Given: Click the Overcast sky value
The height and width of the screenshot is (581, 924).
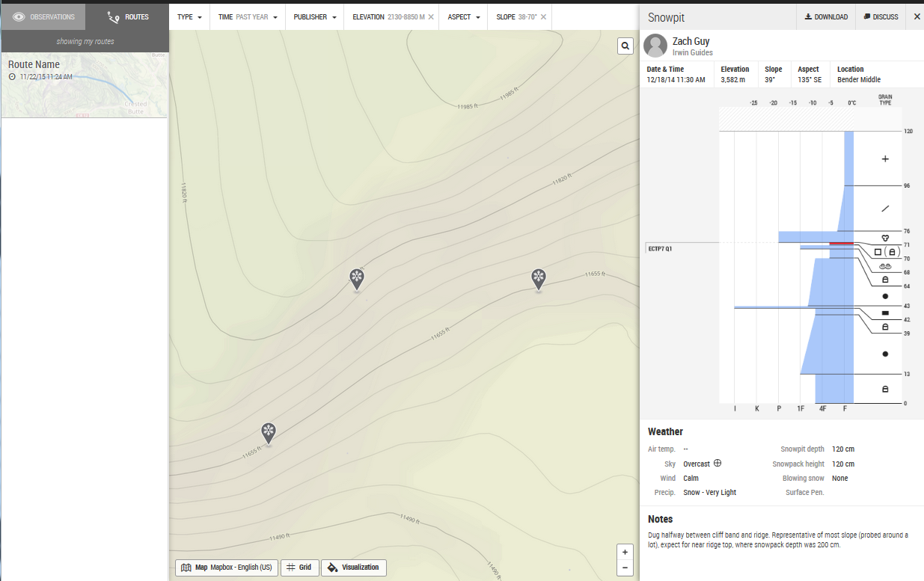Looking at the screenshot, I should [x=697, y=464].
